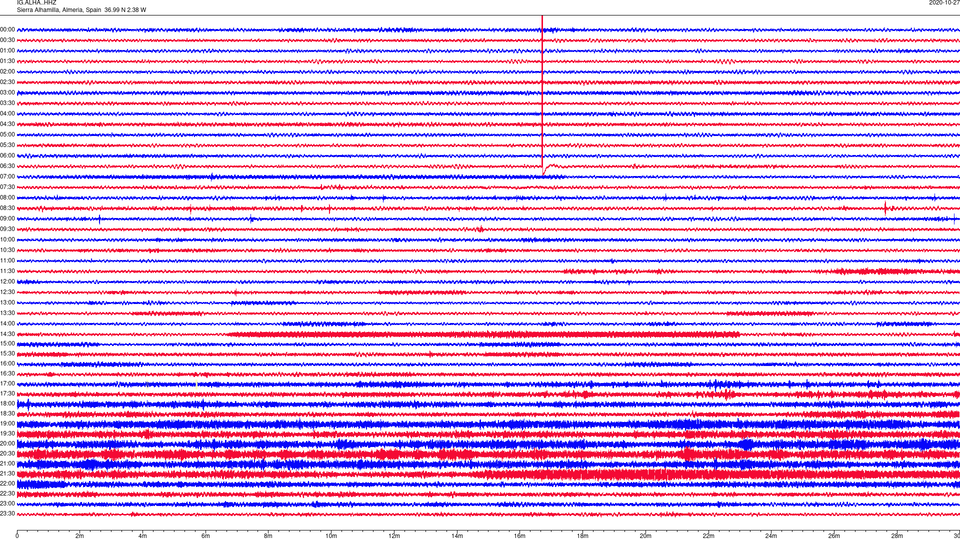Select the 09:00 trace time label

pos(7,219)
